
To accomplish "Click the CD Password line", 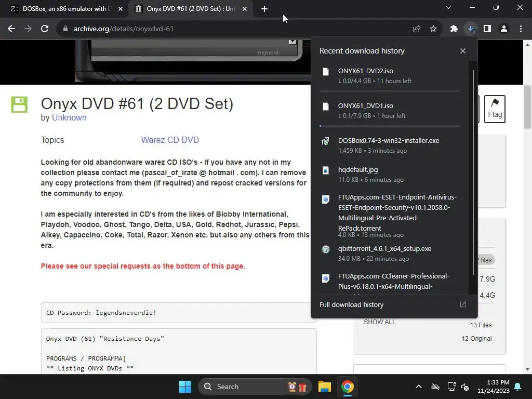I will pos(101,312).
